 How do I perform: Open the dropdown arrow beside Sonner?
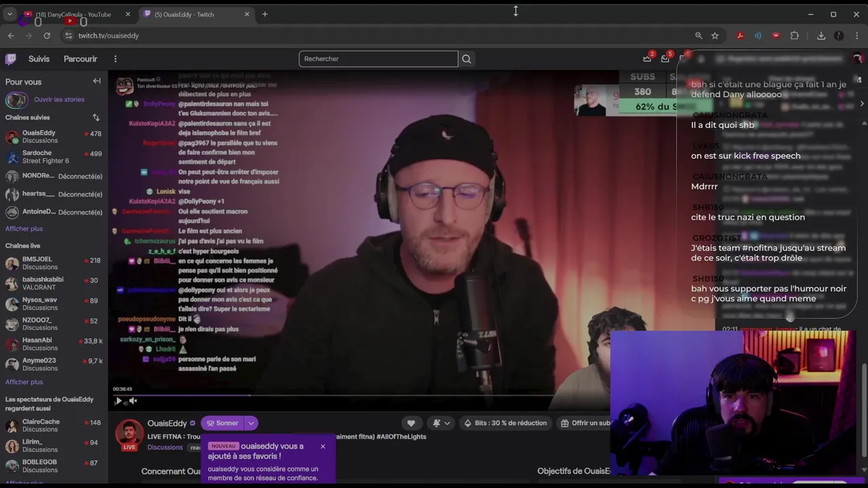(x=251, y=423)
